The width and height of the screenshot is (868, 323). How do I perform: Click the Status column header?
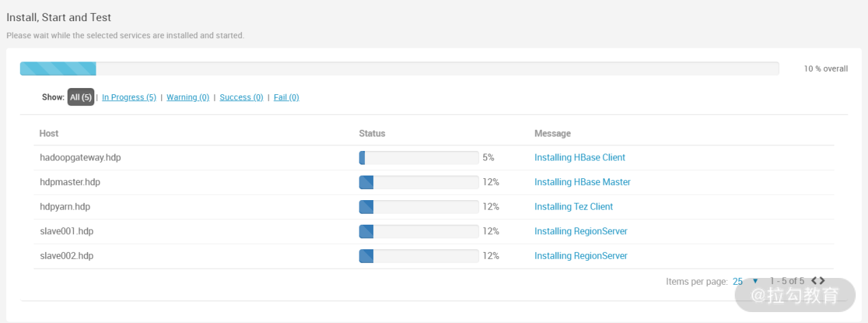coord(372,134)
